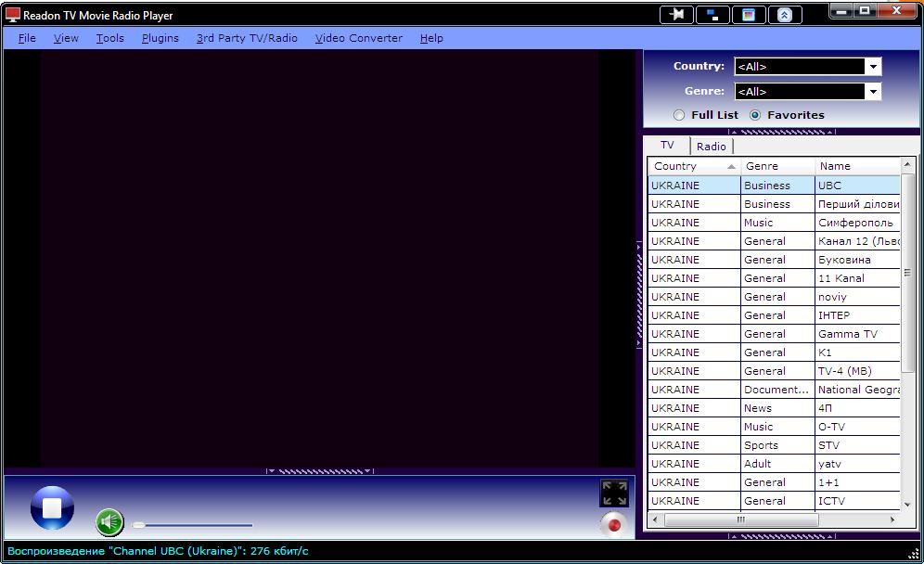Viewport: 924px width, 564px height.
Task: Open the Plugins menu
Action: click(x=160, y=38)
